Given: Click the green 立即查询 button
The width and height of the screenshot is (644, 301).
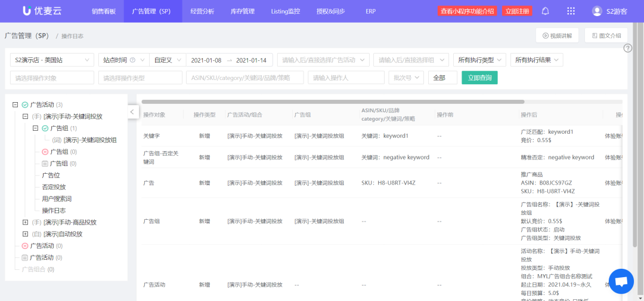Looking at the screenshot, I should coord(479,78).
